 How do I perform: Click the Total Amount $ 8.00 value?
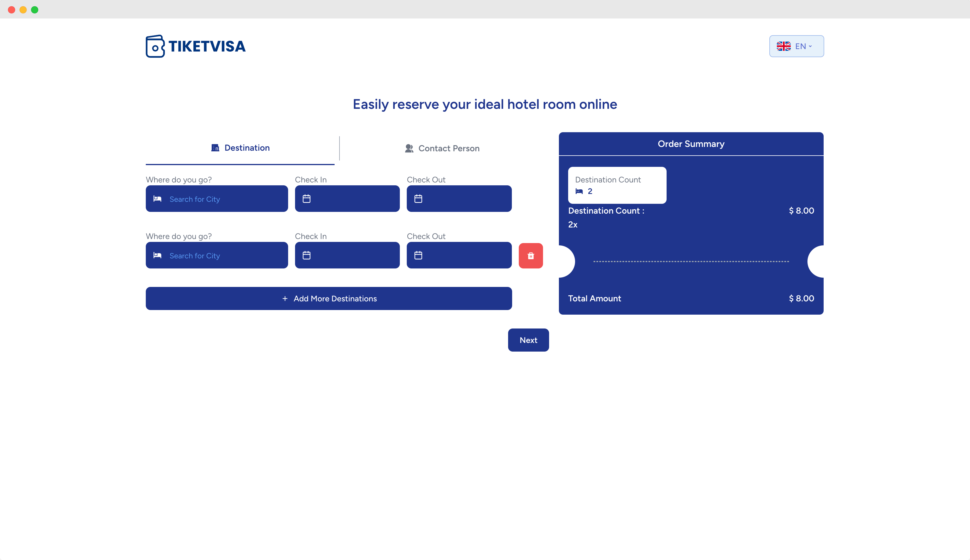click(x=801, y=298)
